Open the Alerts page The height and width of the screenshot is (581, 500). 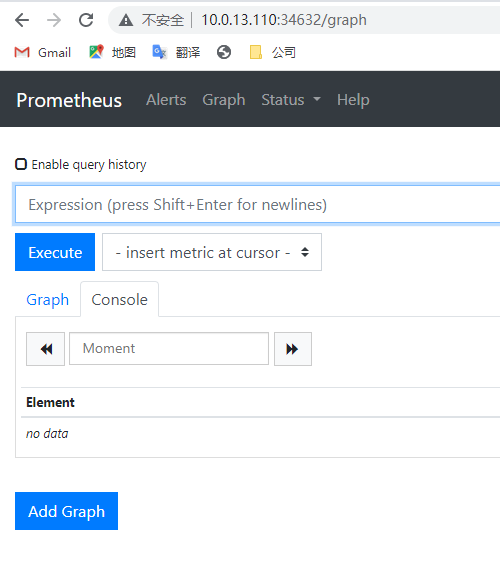(166, 100)
